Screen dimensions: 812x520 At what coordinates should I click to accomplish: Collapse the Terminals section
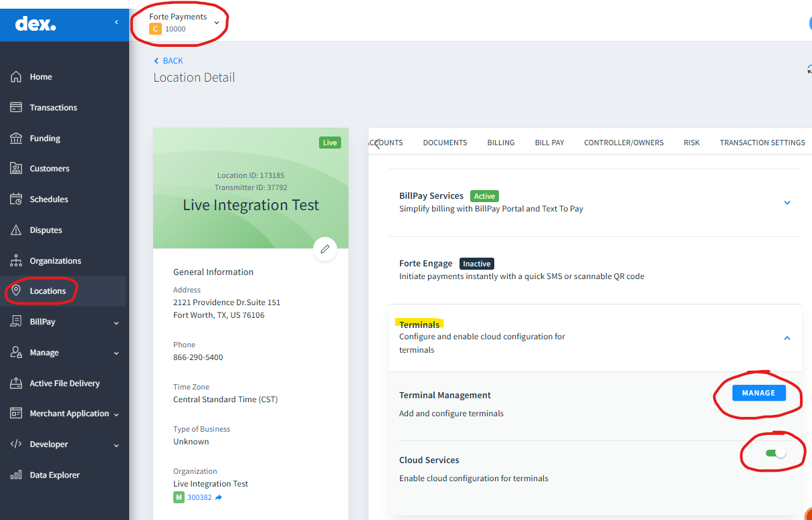[x=787, y=338]
